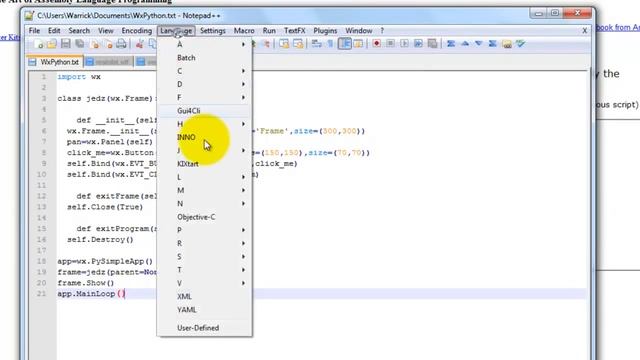Screen dimensions: 640x360
Task: Open the ? help menu
Action: (382, 31)
